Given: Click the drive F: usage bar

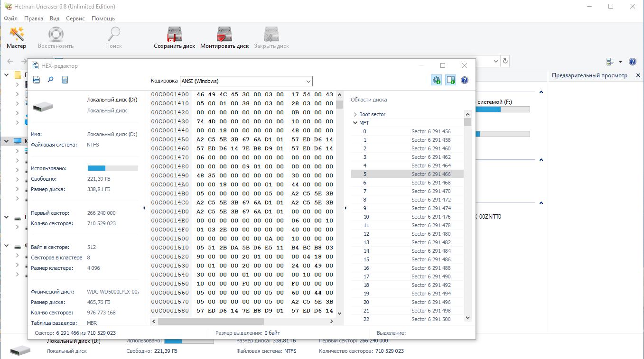Looking at the screenshot, I should point(503,110).
